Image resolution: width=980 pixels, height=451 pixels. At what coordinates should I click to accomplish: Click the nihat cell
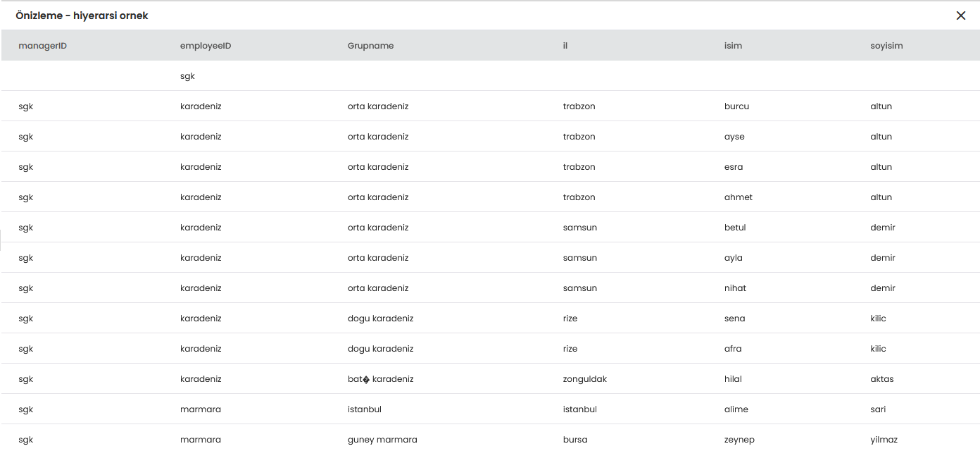tap(735, 288)
